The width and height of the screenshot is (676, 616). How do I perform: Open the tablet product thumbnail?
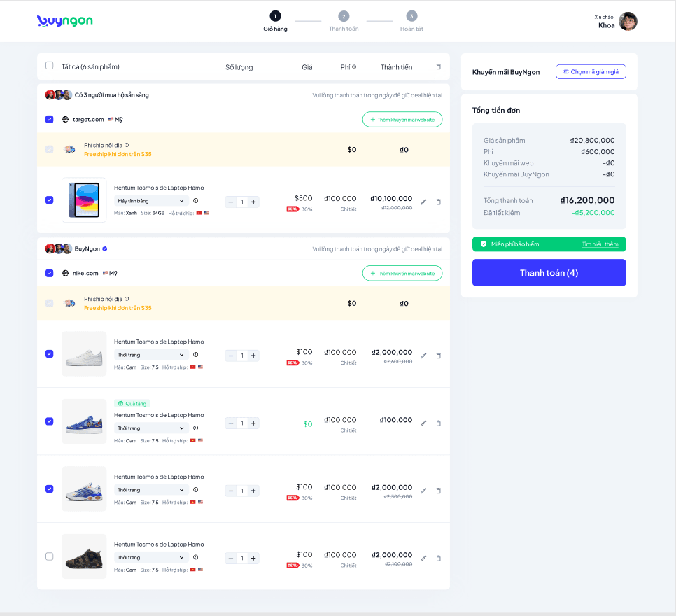point(84,199)
